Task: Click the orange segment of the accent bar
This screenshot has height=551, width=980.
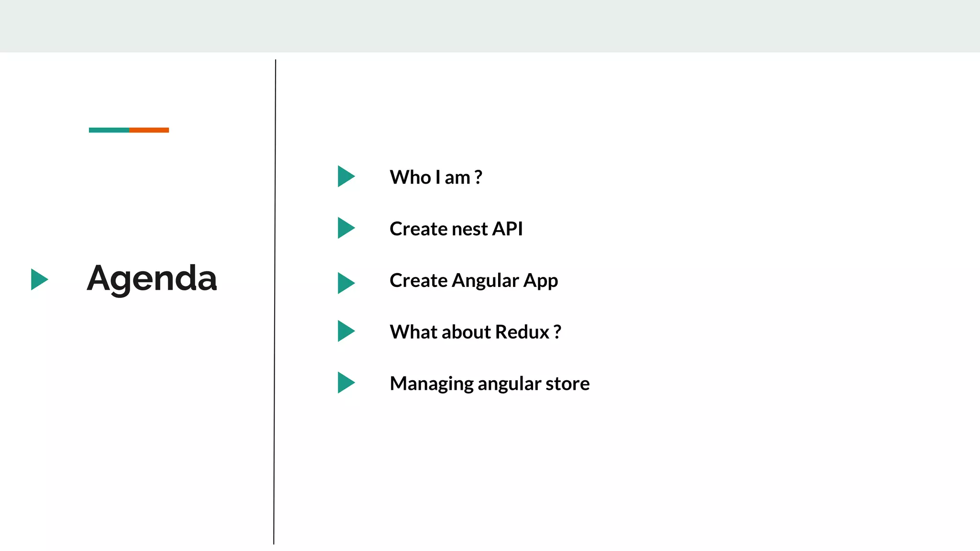Action: tap(149, 130)
